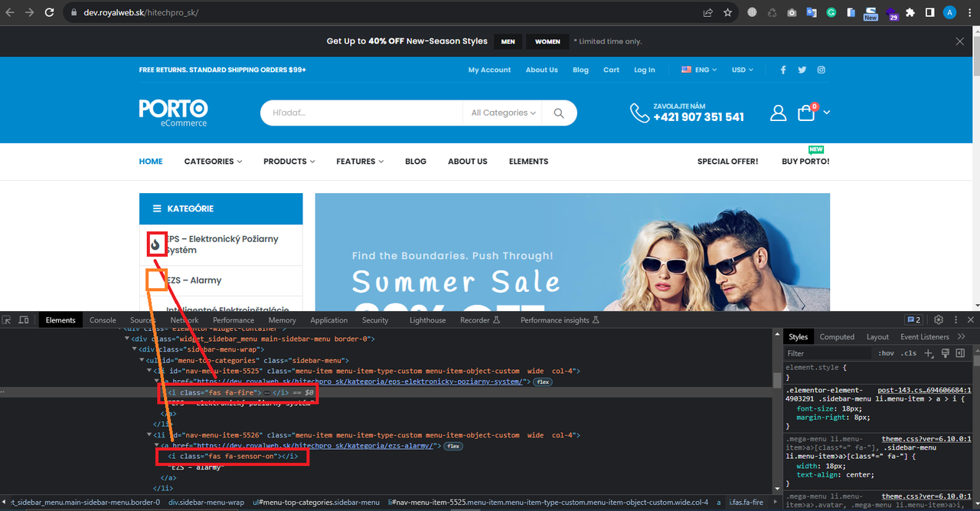Visit the Twitter social icon
The height and width of the screenshot is (511, 980).
pyautogui.click(x=802, y=70)
